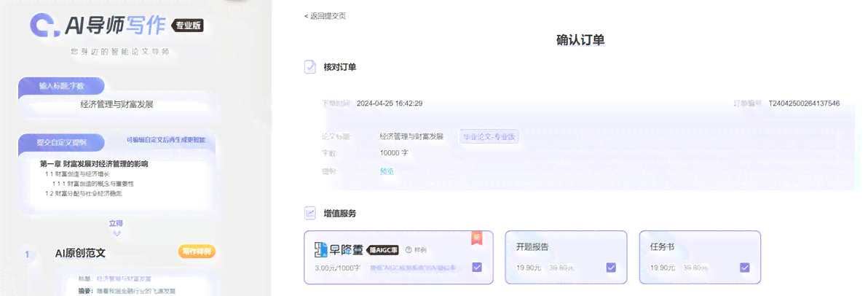
Task: Select the 输入标题/字数 tab label
Action: click(61, 86)
